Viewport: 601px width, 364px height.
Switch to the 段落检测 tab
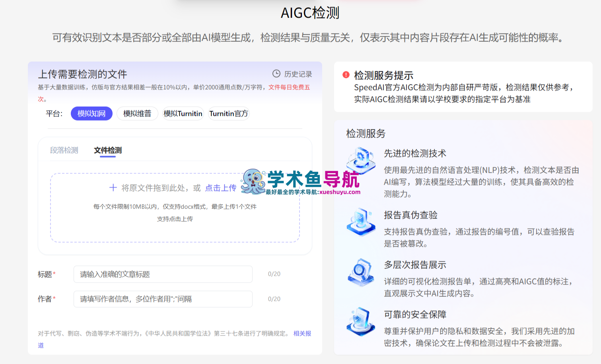point(64,150)
